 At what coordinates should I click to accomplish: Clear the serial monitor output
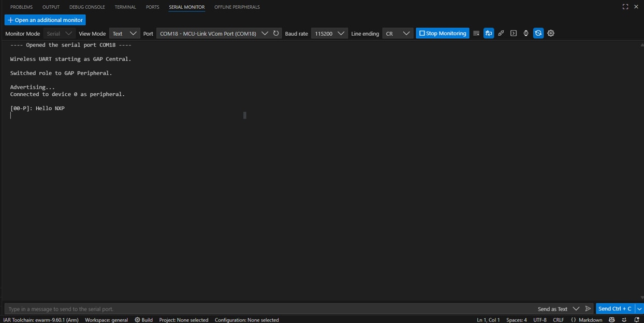point(476,33)
